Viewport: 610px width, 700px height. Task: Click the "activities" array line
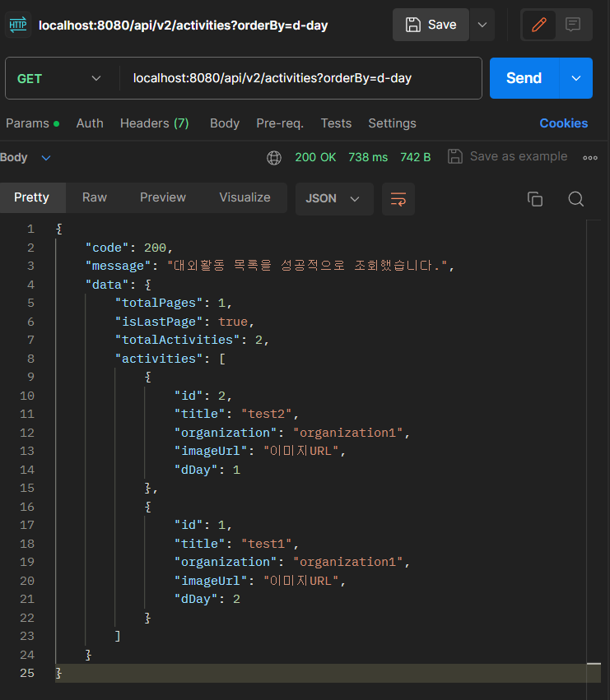(170, 359)
